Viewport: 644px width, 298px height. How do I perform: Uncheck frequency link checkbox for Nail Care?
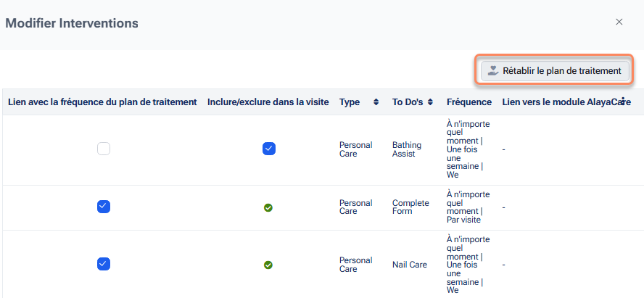click(x=104, y=265)
